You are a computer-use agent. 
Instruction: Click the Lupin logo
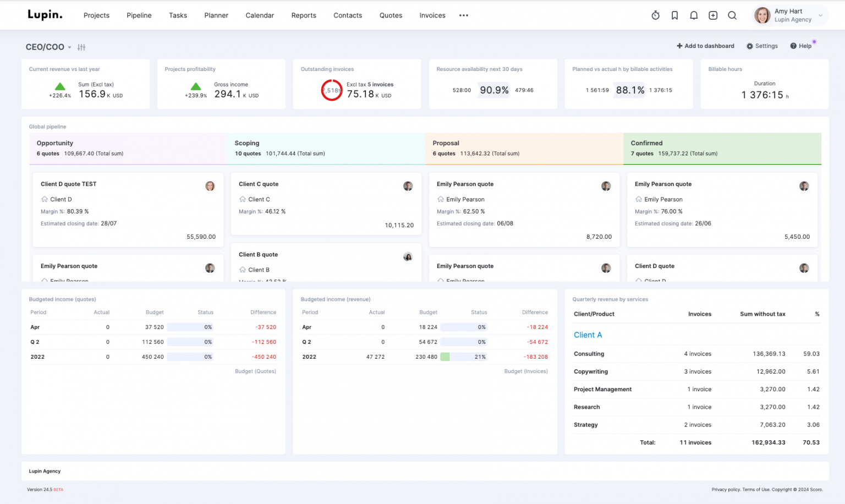pos(45,15)
